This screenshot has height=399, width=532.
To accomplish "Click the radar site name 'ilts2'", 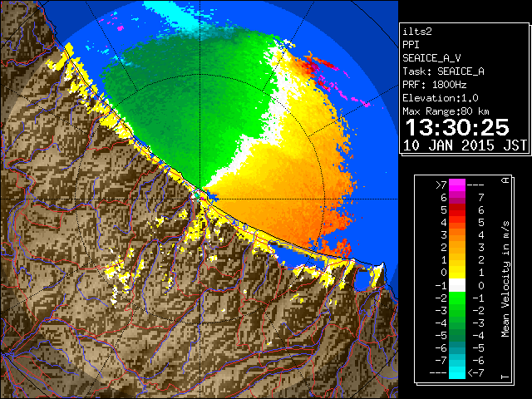I will click(x=417, y=32).
